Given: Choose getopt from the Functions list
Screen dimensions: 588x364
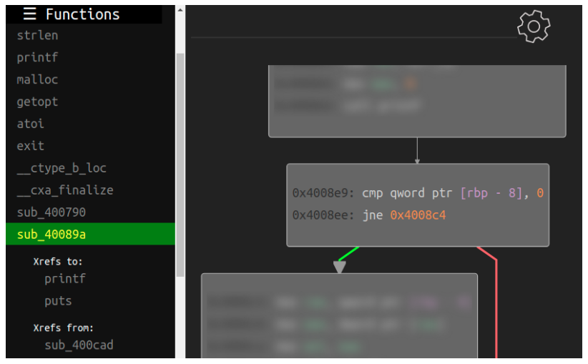Looking at the screenshot, I should (x=37, y=102).
